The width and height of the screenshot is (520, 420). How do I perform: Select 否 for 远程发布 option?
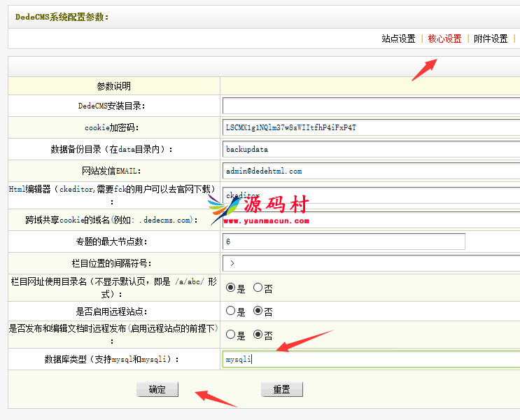tap(258, 335)
